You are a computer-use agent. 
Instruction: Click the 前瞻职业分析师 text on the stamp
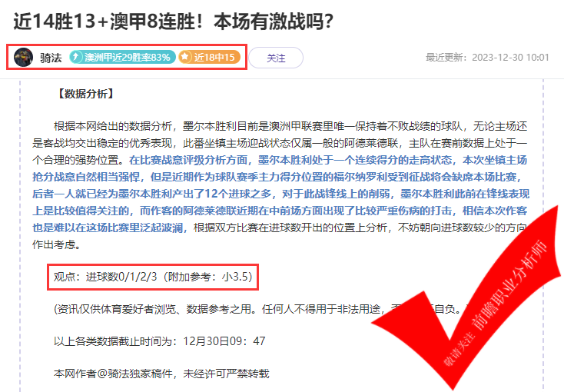510,284
